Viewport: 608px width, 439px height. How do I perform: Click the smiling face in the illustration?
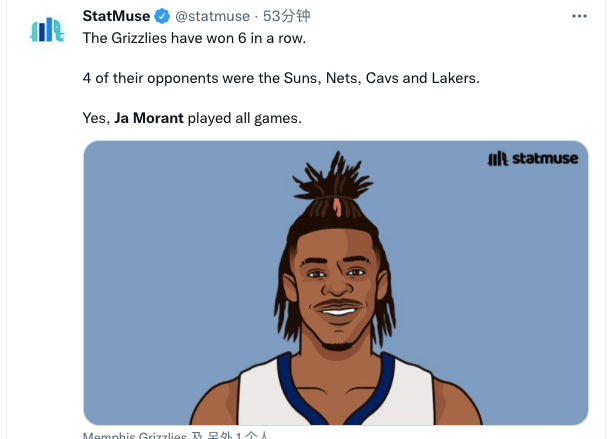[337, 285]
